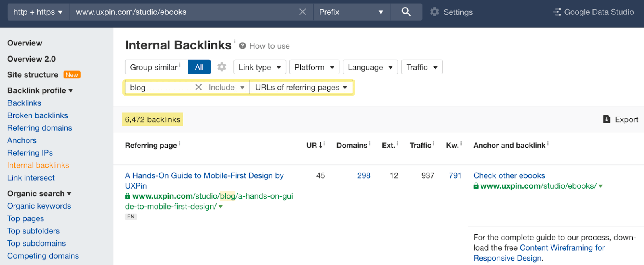Click the help question mark icon beside How to use
644x265 pixels.
(242, 46)
